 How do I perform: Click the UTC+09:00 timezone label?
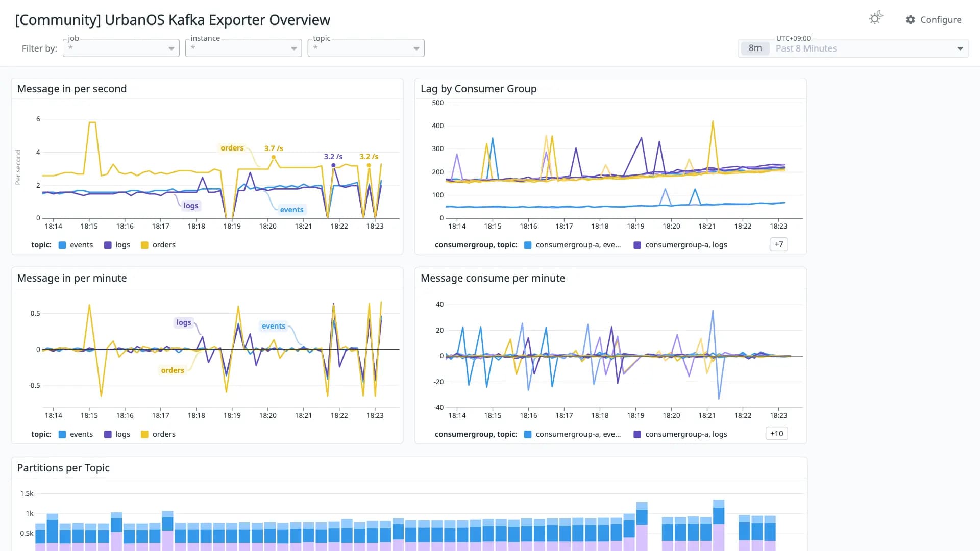pyautogui.click(x=793, y=38)
